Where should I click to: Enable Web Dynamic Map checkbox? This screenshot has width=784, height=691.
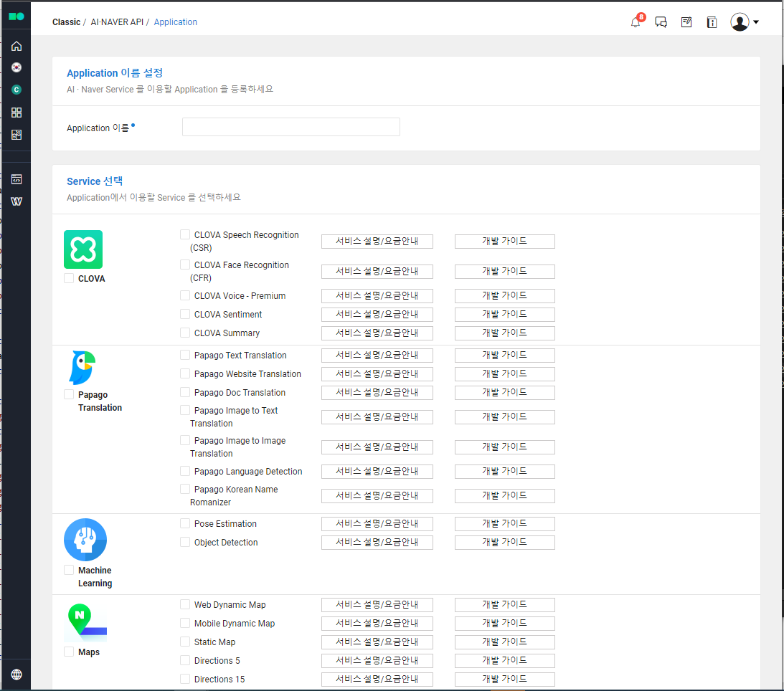point(185,604)
